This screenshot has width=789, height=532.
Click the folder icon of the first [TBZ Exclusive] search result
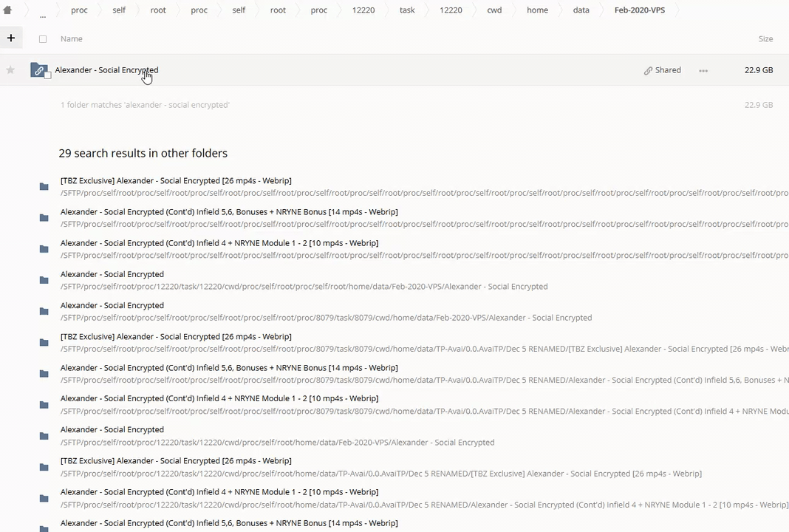[x=44, y=186]
